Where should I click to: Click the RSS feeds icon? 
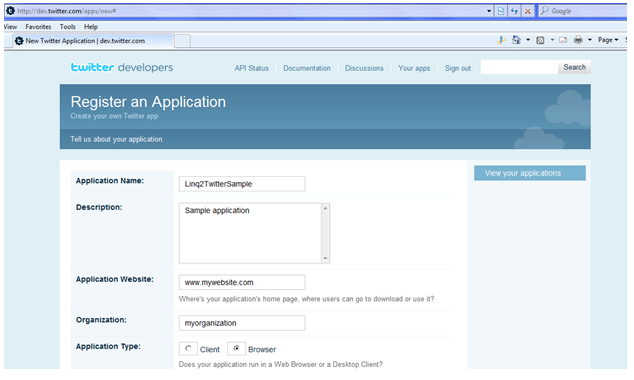(x=540, y=40)
